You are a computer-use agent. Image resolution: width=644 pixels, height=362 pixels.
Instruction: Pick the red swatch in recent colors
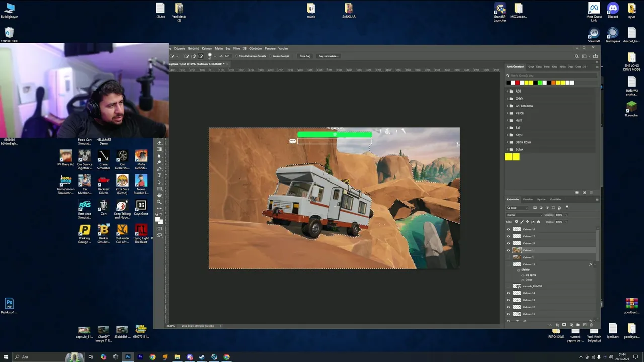(517, 83)
